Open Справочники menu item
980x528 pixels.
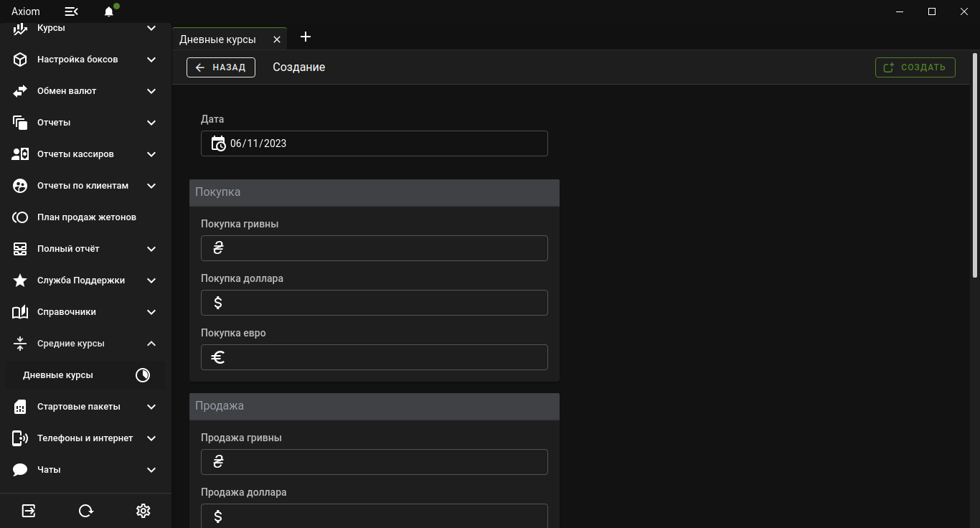pyautogui.click(x=85, y=312)
